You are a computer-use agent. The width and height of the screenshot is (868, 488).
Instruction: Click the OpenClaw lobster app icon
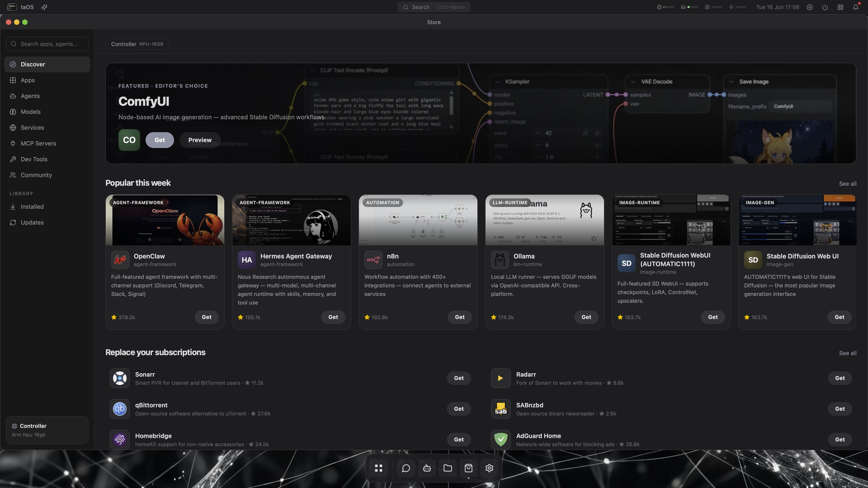(120, 260)
